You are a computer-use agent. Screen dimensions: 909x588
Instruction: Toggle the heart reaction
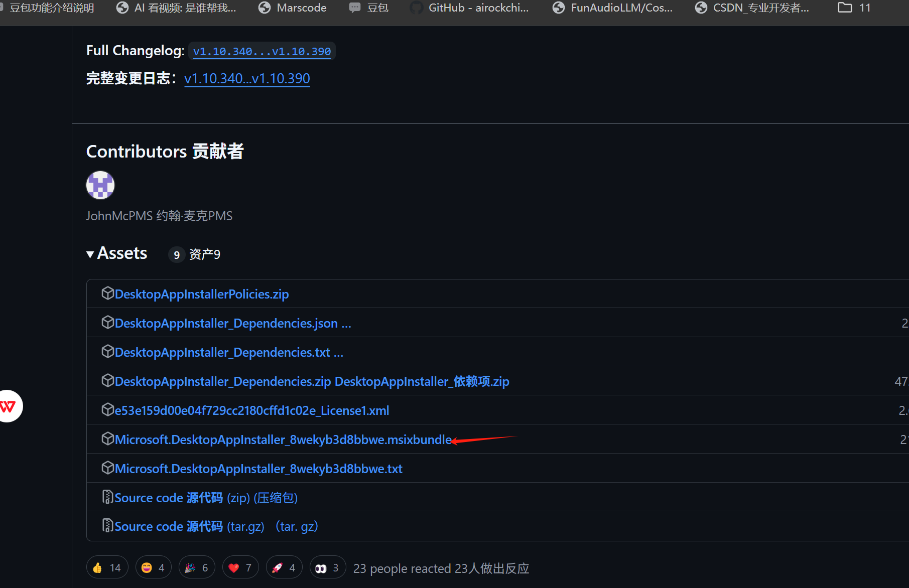240,567
